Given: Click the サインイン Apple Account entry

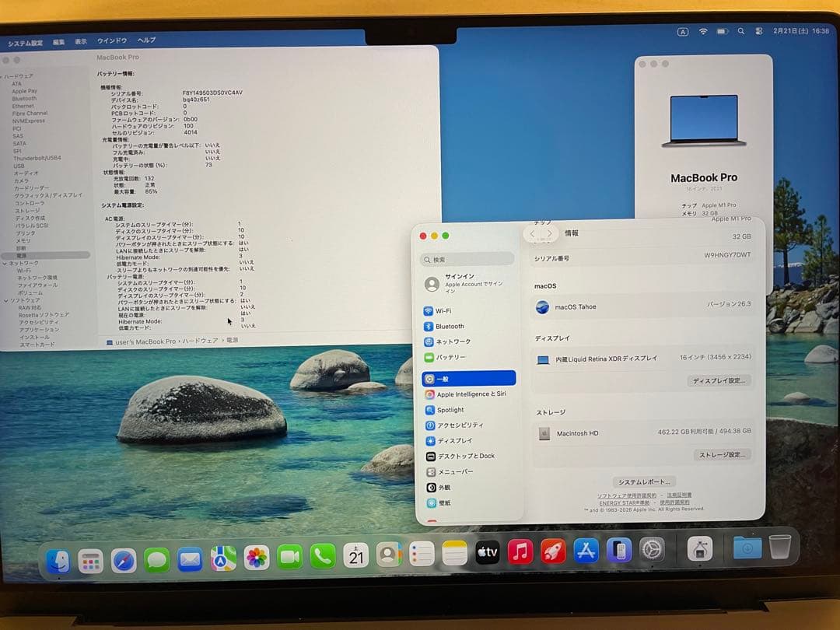Looking at the screenshot, I should [467, 283].
